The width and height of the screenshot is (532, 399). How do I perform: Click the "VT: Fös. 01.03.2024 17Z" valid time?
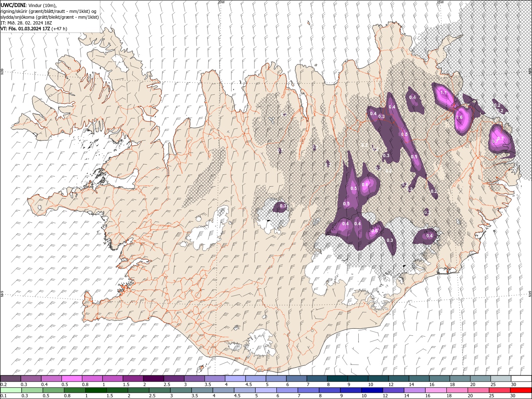25,29
